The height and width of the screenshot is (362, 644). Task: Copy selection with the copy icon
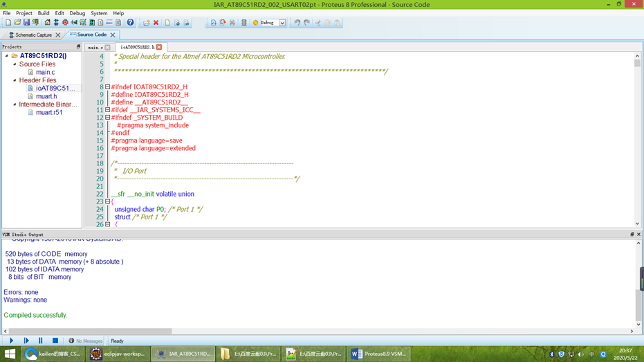point(328,23)
